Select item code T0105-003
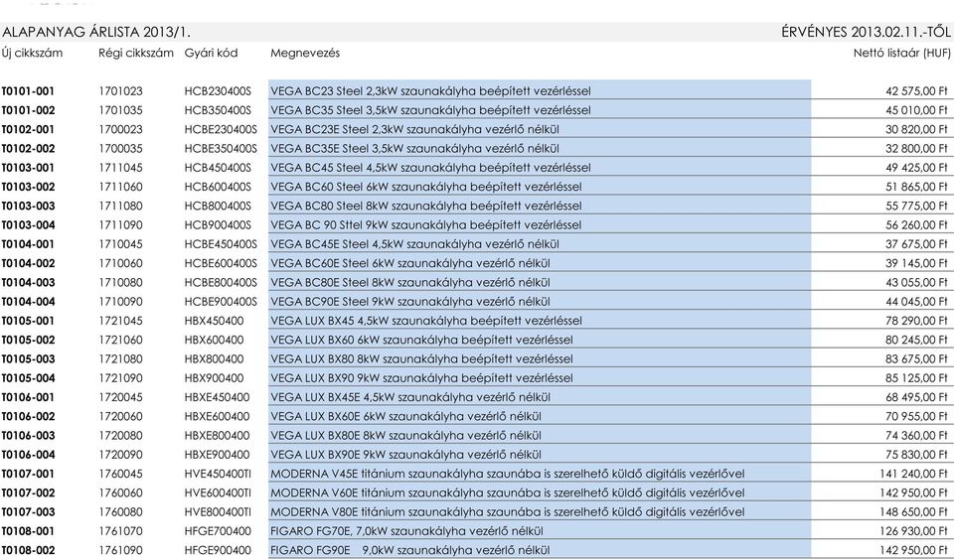This screenshot has width=954, height=560. coord(28,358)
